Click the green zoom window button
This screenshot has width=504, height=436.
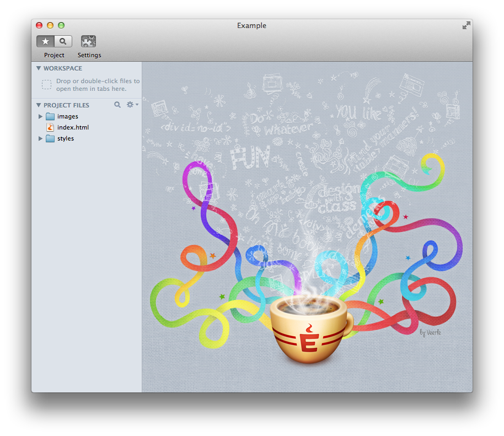[x=61, y=25]
